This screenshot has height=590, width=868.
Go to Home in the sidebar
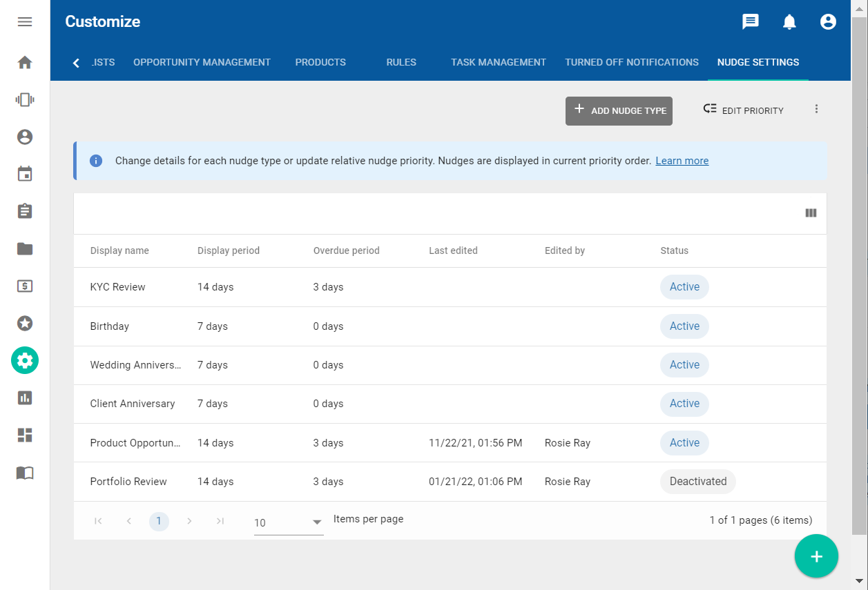coord(25,63)
